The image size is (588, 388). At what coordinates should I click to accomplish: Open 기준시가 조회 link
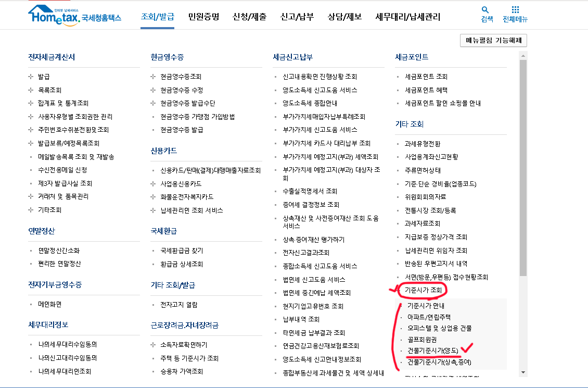[x=424, y=290]
